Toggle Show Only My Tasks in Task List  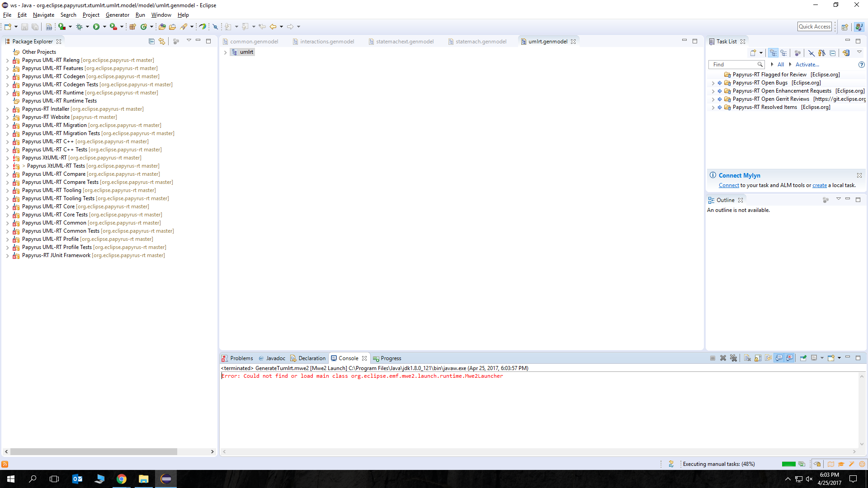pyautogui.click(x=822, y=53)
